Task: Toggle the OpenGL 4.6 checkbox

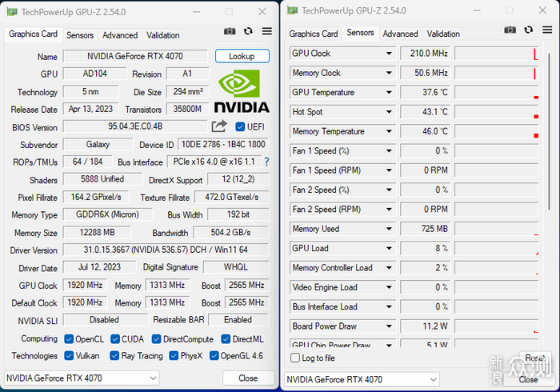Action: [x=214, y=355]
